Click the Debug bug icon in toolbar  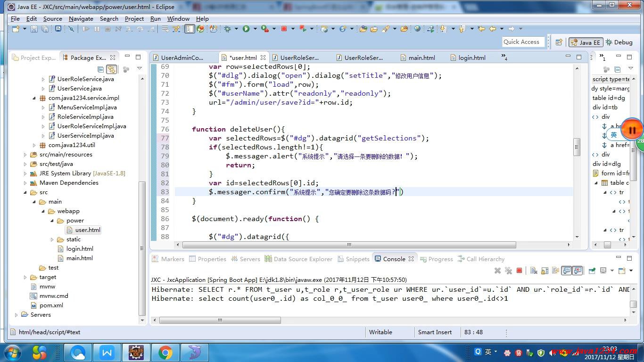(227, 29)
